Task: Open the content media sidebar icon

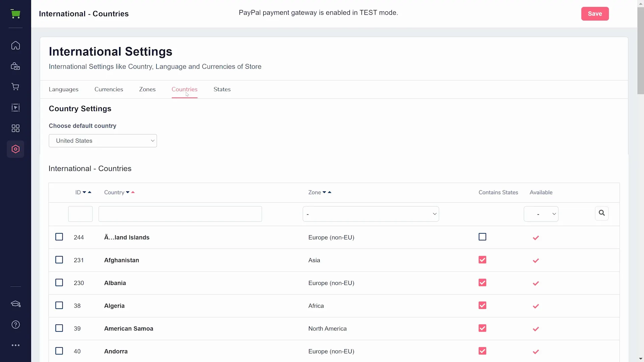Action: [15, 108]
